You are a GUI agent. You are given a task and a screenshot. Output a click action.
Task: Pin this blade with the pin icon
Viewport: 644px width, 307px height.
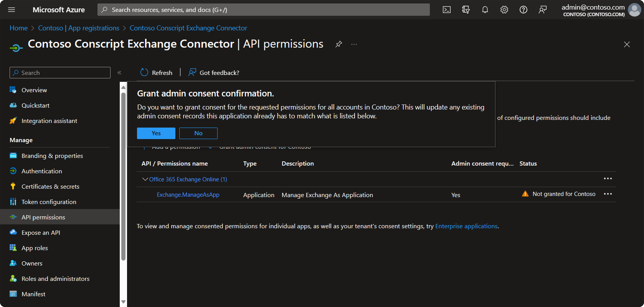339,44
